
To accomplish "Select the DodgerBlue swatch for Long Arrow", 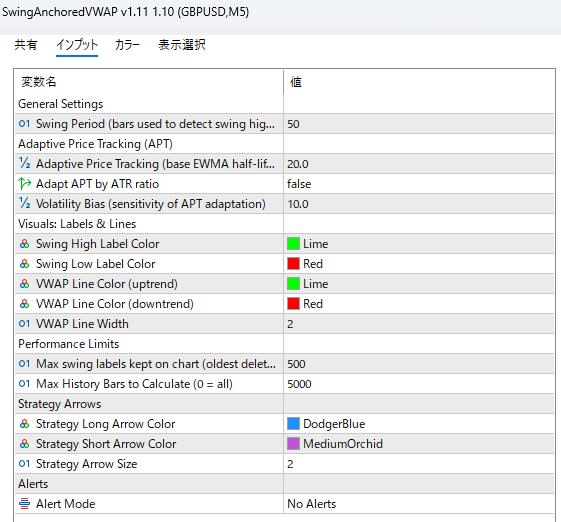I will [x=293, y=424].
